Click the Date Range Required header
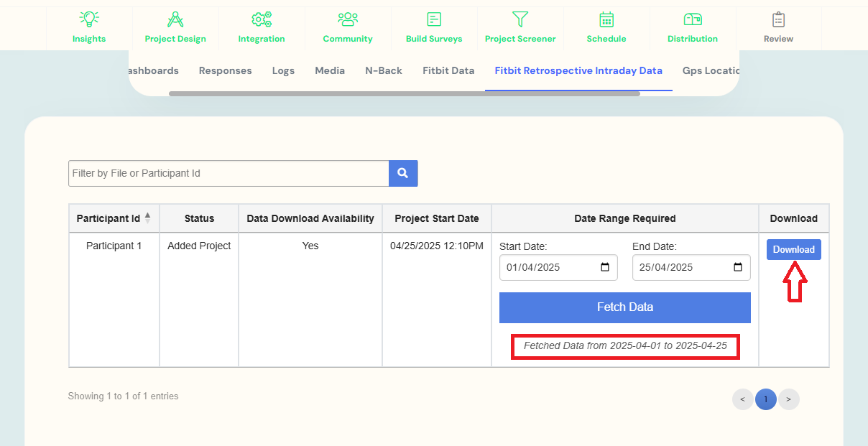The height and width of the screenshot is (446, 868). click(625, 218)
